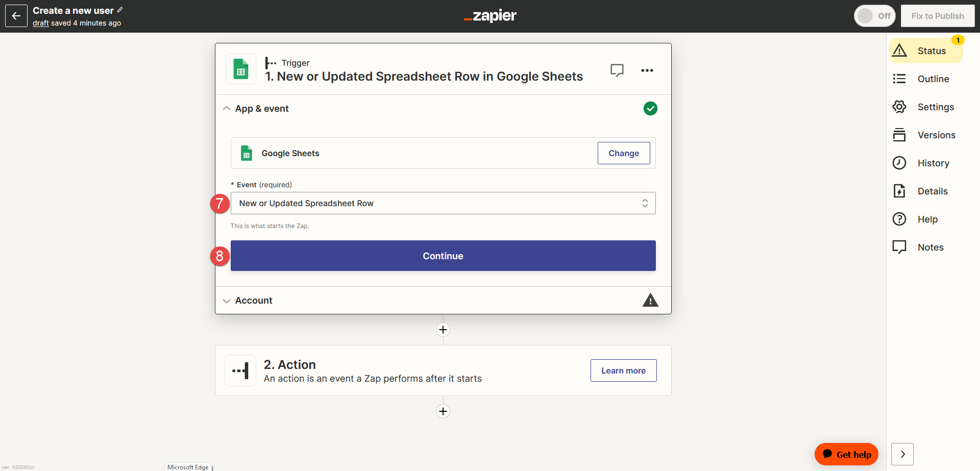Viewport: 980px width, 471px height.
Task: Click Change app button
Action: [624, 153]
